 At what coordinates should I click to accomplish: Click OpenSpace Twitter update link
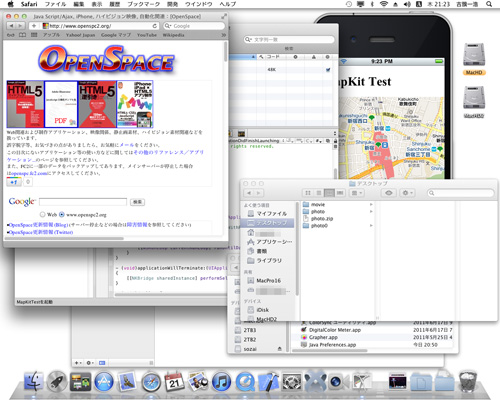(x=41, y=232)
